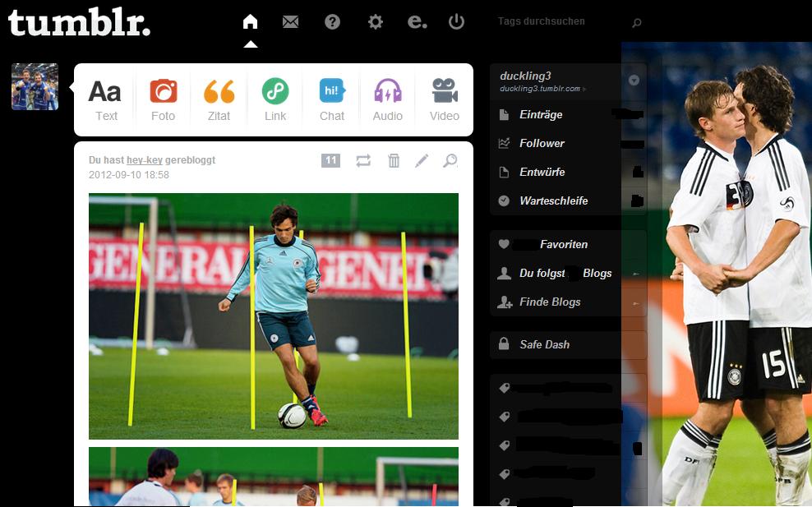Click the trash delete icon on post
This screenshot has width=812, height=507.
tap(394, 160)
